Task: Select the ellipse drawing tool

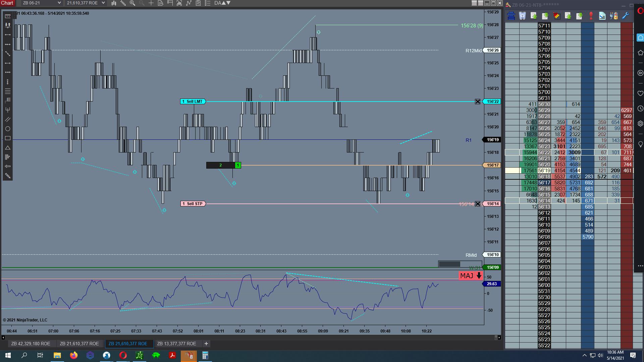Action: 7,129
